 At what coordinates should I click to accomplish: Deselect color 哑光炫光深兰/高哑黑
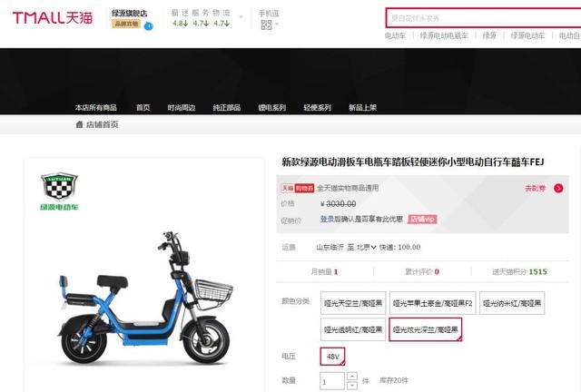[x=426, y=329]
